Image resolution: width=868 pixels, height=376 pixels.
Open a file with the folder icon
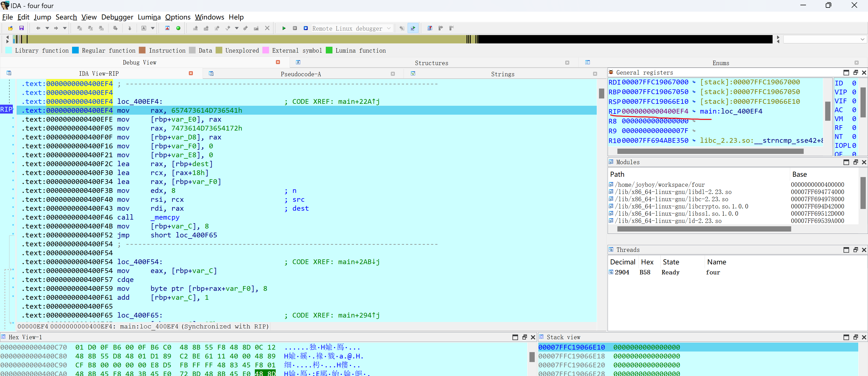pyautogui.click(x=11, y=28)
